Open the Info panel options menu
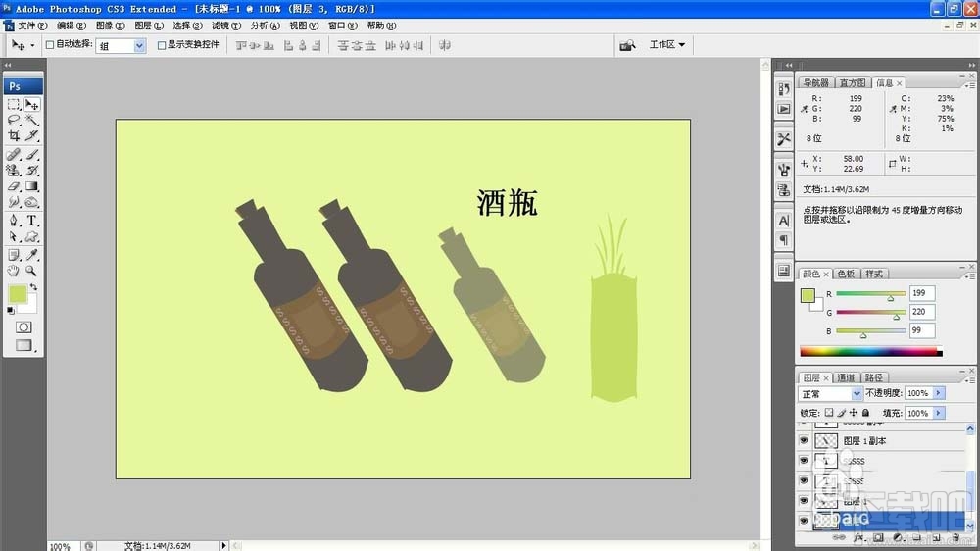The width and height of the screenshot is (980, 551). (x=970, y=85)
